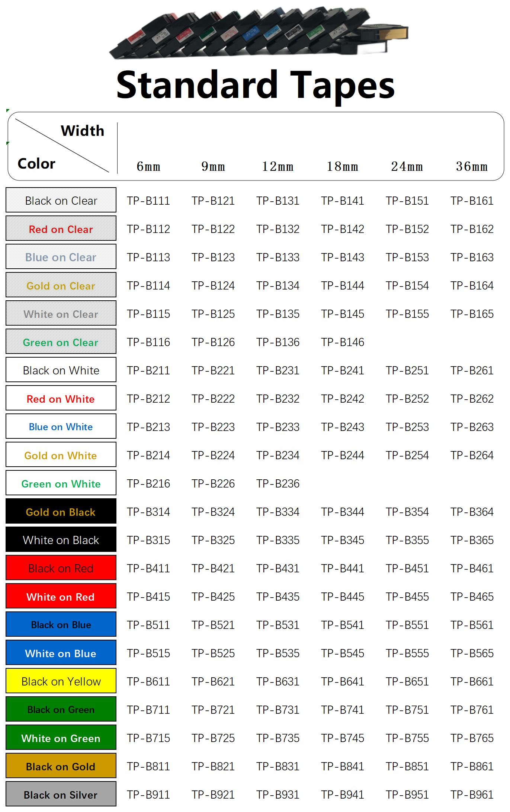Select the 18mm width column header
Image resolution: width=510 pixels, height=812 pixels.
(x=343, y=166)
